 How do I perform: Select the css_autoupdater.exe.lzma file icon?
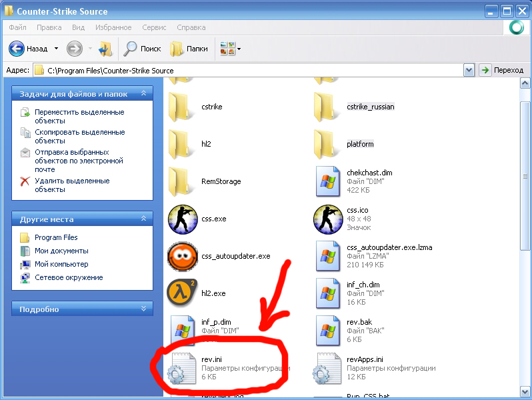(327, 256)
